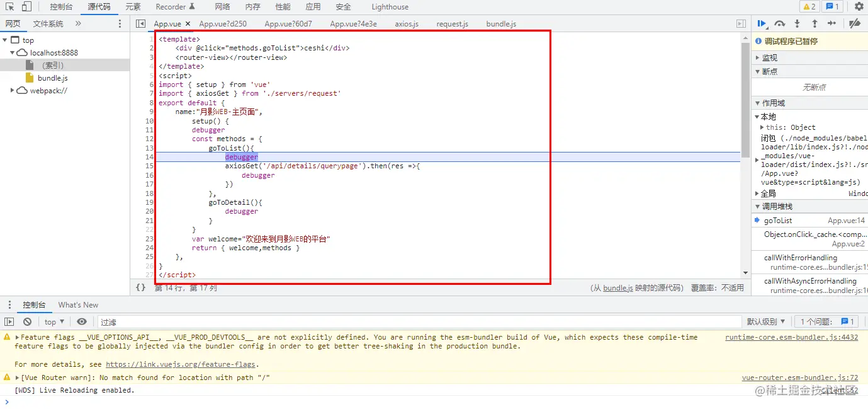Resume script execution

click(x=762, y=23)
